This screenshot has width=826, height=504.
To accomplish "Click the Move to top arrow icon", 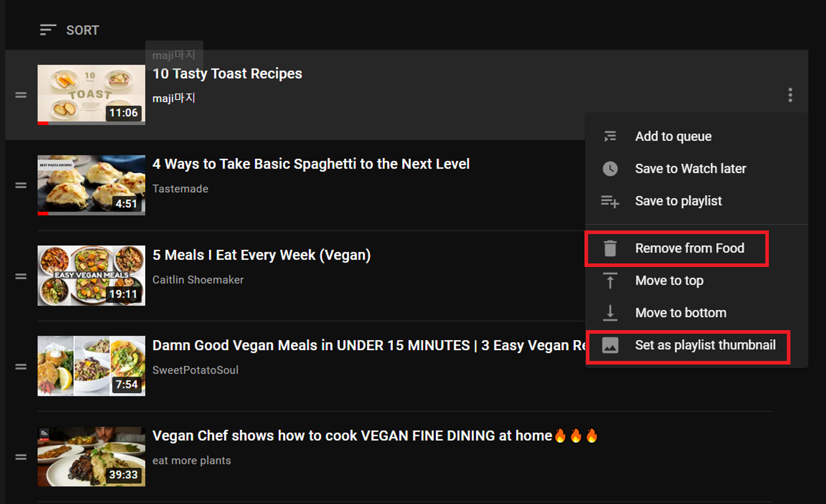I will [611, 281].
